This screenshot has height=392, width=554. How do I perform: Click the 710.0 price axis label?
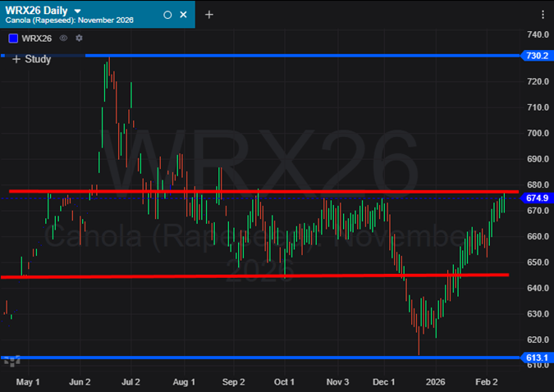point(538,107)
